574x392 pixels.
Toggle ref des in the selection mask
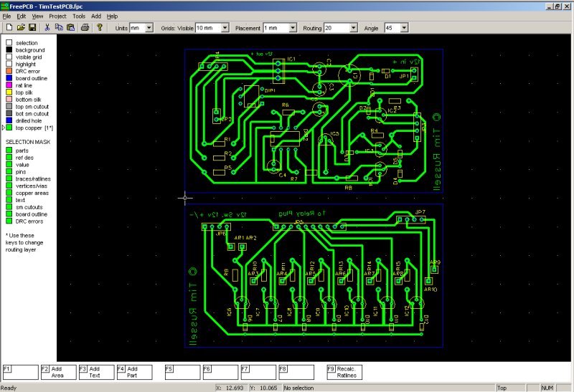[x=9, y=157]
